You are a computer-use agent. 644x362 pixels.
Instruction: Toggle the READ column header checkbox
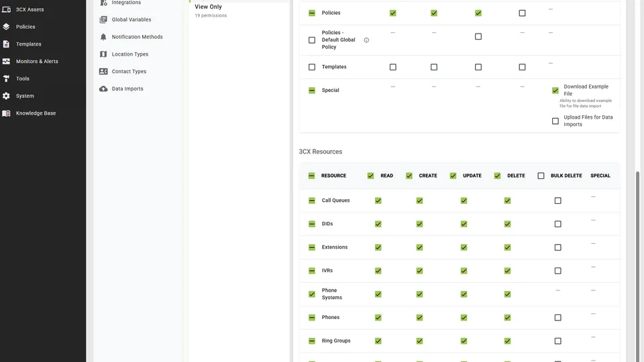[370, 176]
